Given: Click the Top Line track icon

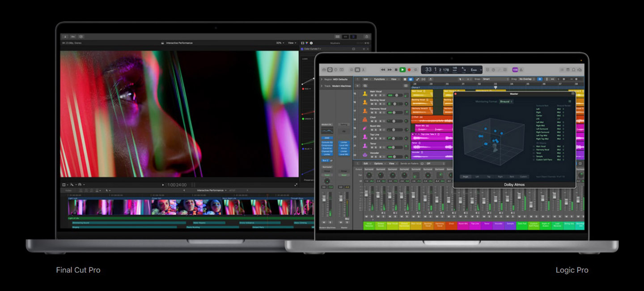Looking at the screenshot, I should tap(365, 137).
